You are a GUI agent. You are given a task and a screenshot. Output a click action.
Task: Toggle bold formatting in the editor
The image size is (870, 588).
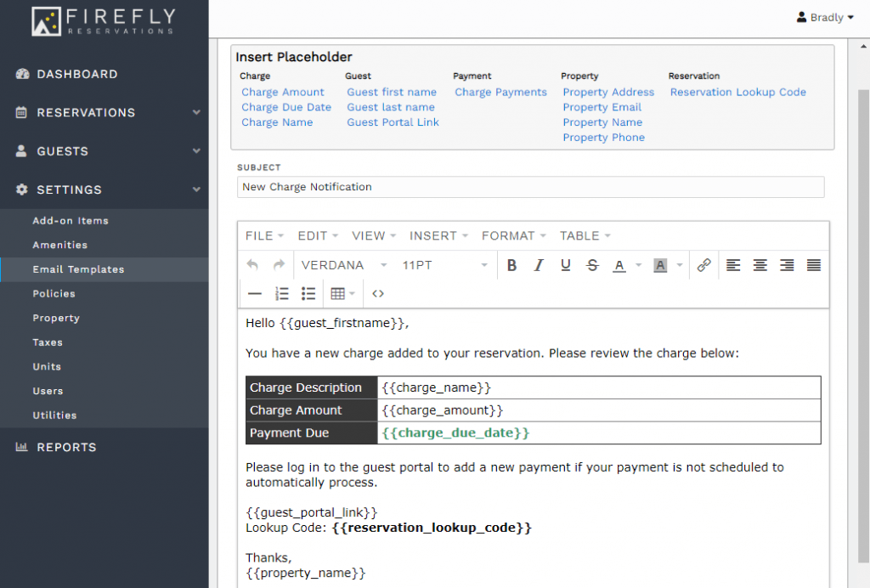(x=511, y=265)
